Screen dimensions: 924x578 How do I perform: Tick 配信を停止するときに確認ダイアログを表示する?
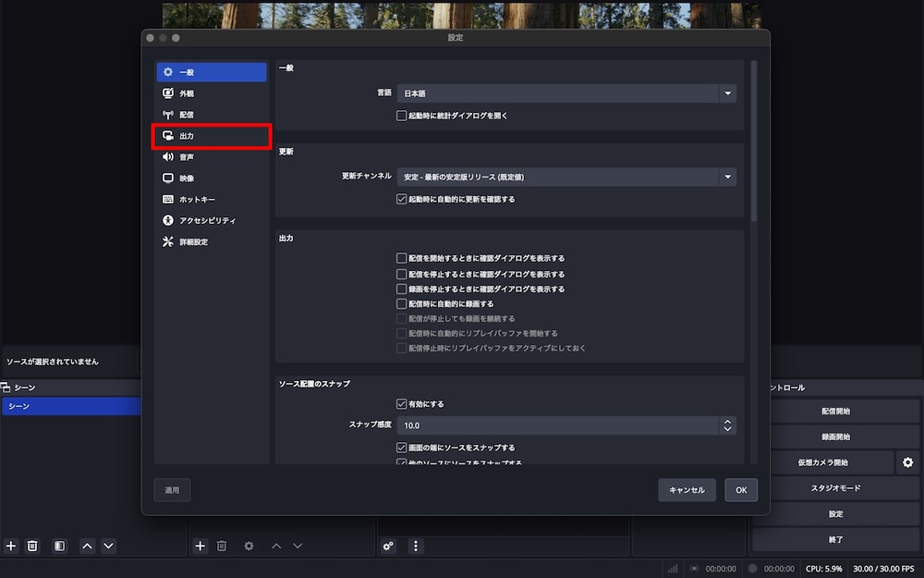click(401, 275)
